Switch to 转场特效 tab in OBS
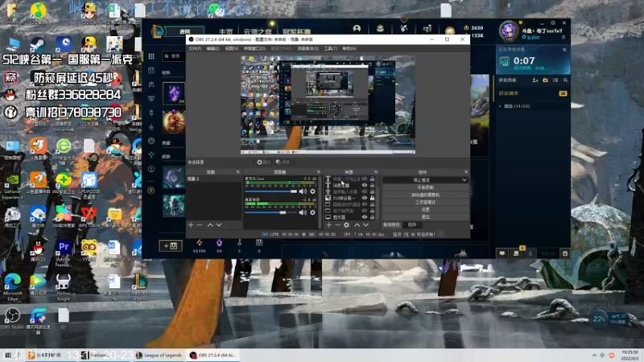Viewport: 644px width, 362px height. pyautogui.click(x=391, y=224)
